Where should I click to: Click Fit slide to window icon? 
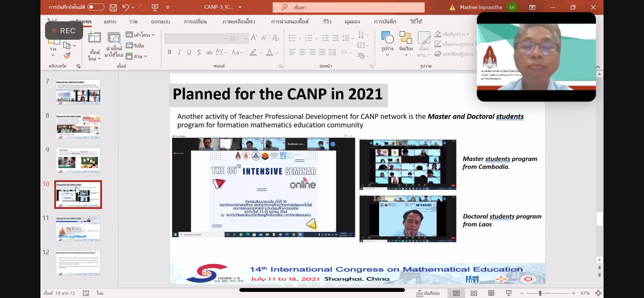(x=598, y=293)
